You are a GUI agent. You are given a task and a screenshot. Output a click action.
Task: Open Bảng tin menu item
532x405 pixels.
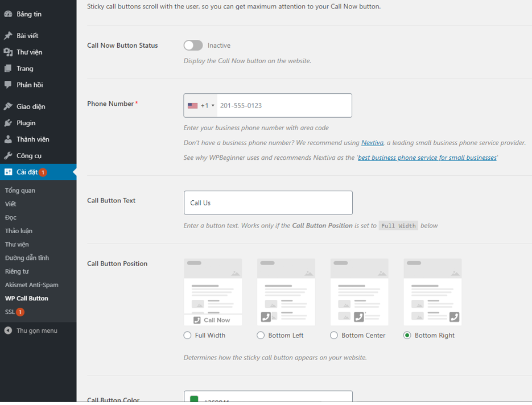[38, 14]
